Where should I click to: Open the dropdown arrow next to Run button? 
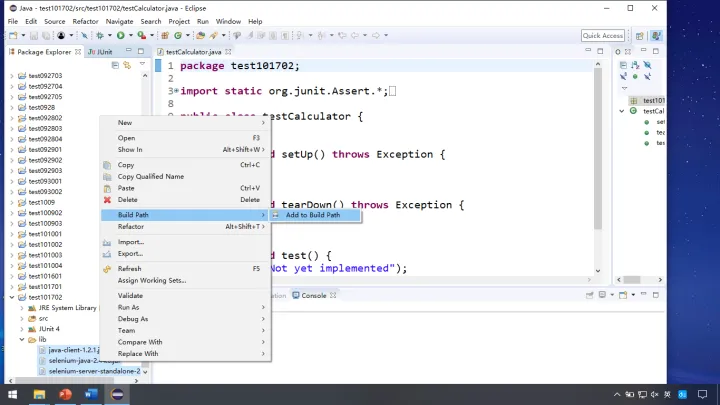point(130,35)
